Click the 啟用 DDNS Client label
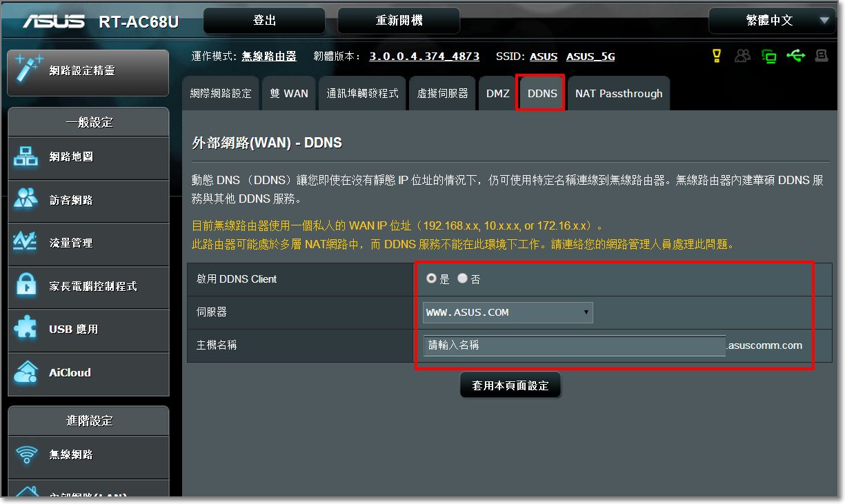 point(237,279)
